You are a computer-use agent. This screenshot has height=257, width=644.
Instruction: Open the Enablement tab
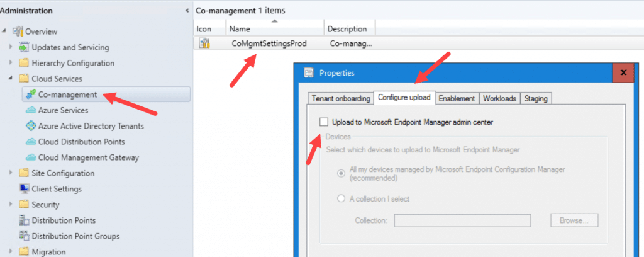coord(457,99)
